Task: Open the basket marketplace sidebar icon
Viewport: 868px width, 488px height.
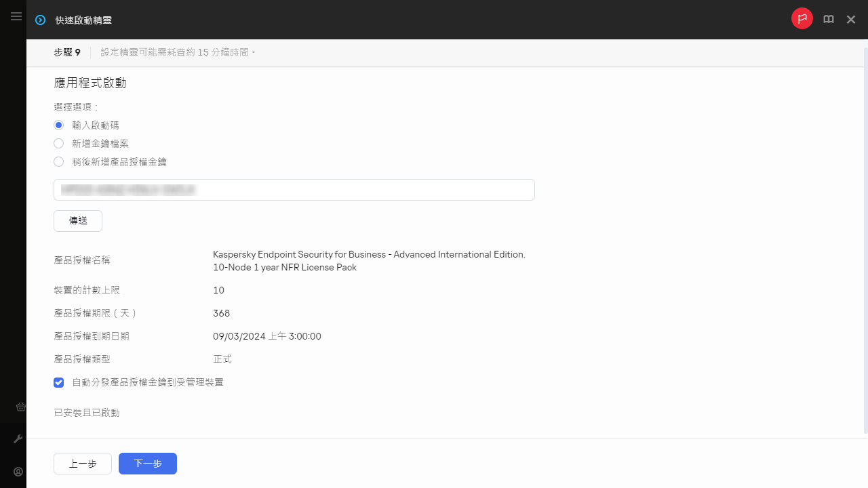Action: [20, 407]
